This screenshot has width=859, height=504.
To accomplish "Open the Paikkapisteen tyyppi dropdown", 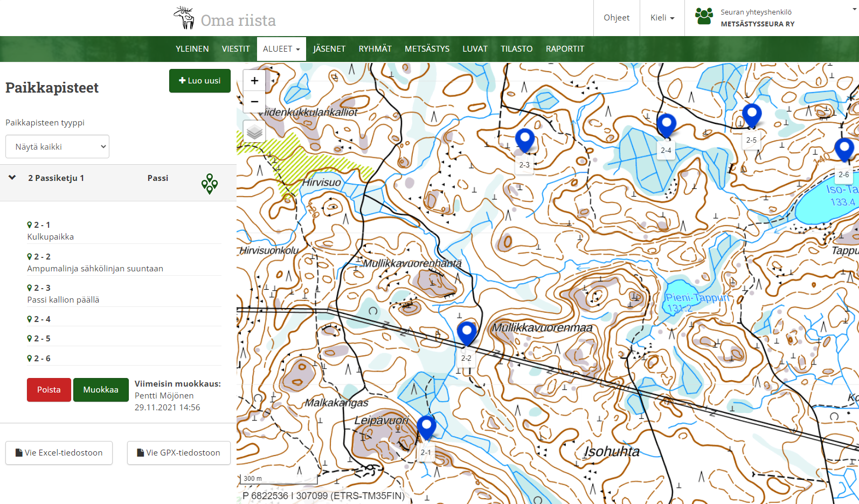I will pos(57,146).
